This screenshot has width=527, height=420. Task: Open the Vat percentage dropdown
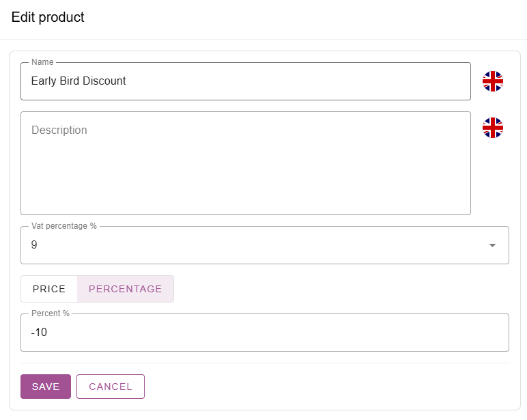[x=264, y=245]
